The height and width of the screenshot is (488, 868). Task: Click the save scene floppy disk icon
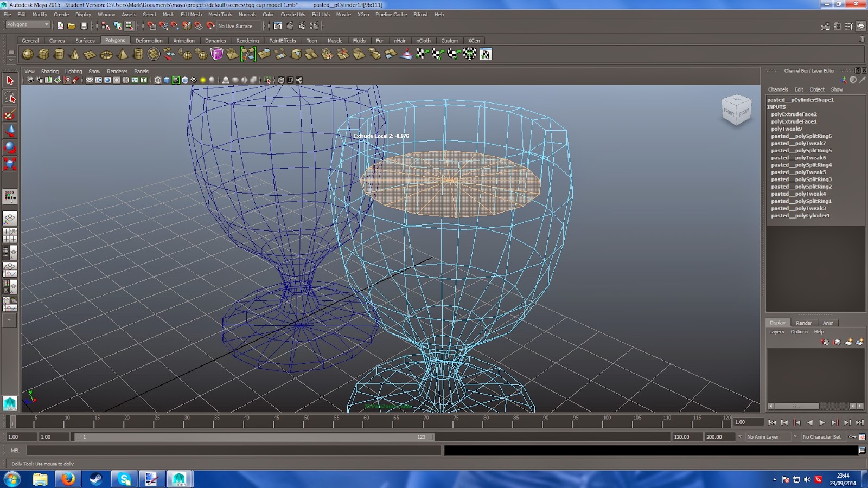pos(84,26)
